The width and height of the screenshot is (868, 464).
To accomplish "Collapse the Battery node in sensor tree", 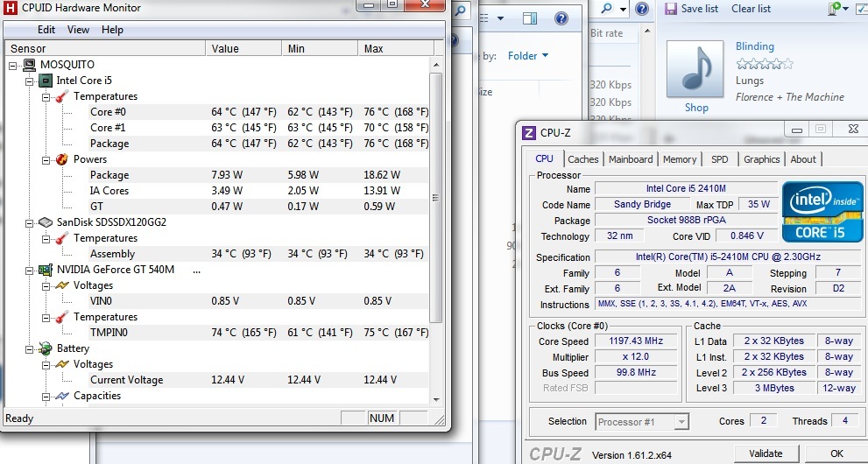I will [x=29, y=348].
